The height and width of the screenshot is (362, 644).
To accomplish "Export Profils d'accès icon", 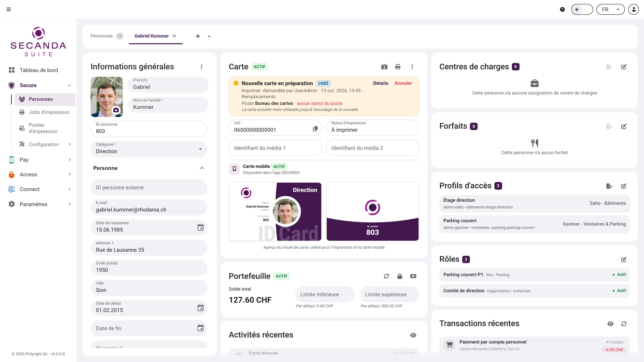I will pos(609,186).
